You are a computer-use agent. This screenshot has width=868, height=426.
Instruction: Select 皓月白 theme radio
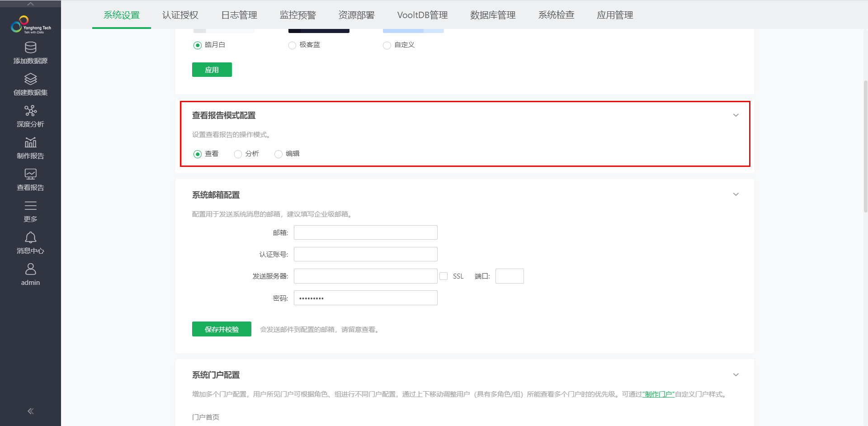[x=198, y=45]
